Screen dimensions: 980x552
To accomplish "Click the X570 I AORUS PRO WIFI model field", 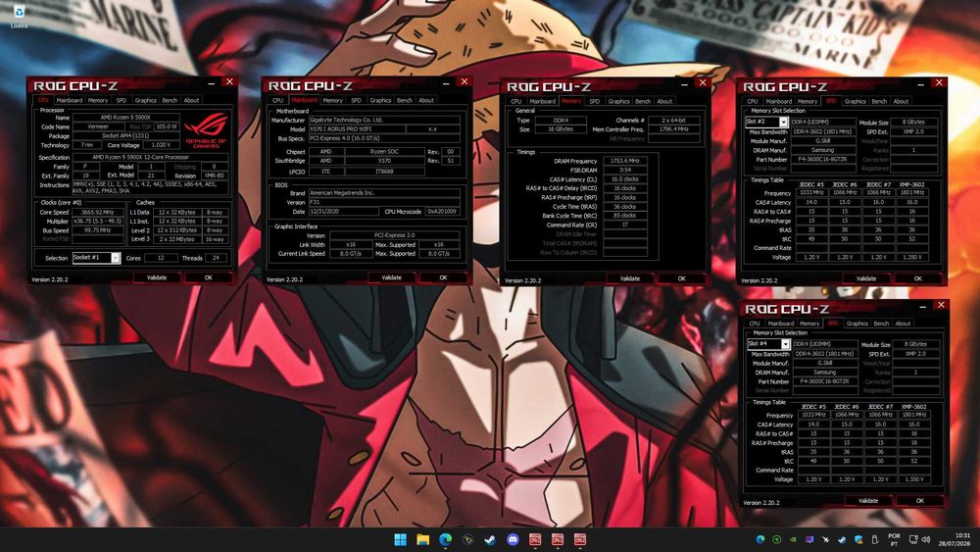I will coord(357,129).
